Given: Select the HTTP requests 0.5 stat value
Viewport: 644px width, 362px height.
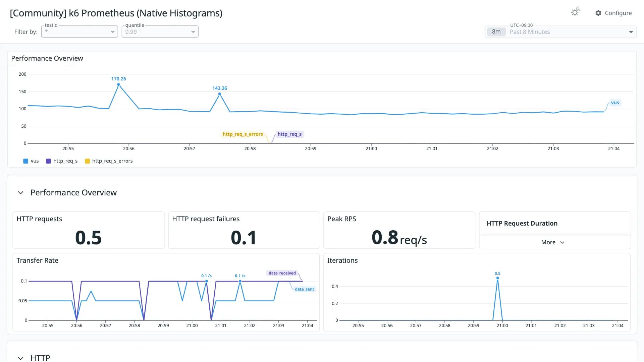Looking at the screenshot, I should click(88, 238).
